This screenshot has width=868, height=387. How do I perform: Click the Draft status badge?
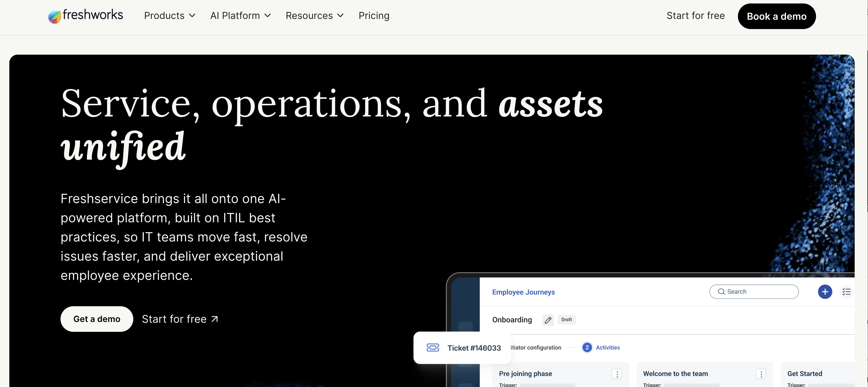[566, 319]
